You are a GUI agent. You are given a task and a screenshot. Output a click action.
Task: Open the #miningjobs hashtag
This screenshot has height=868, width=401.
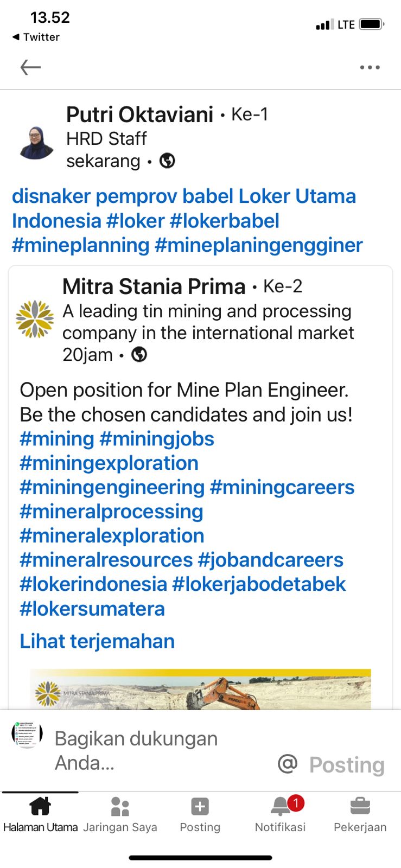point(157,439)
